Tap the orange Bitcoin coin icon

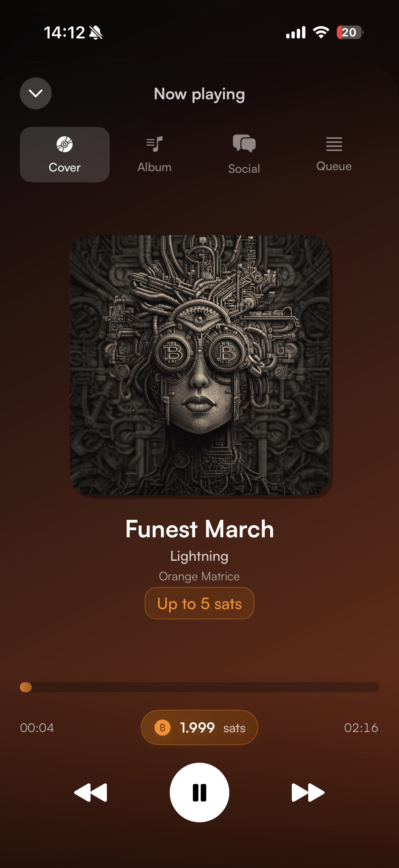coord(162,728)
